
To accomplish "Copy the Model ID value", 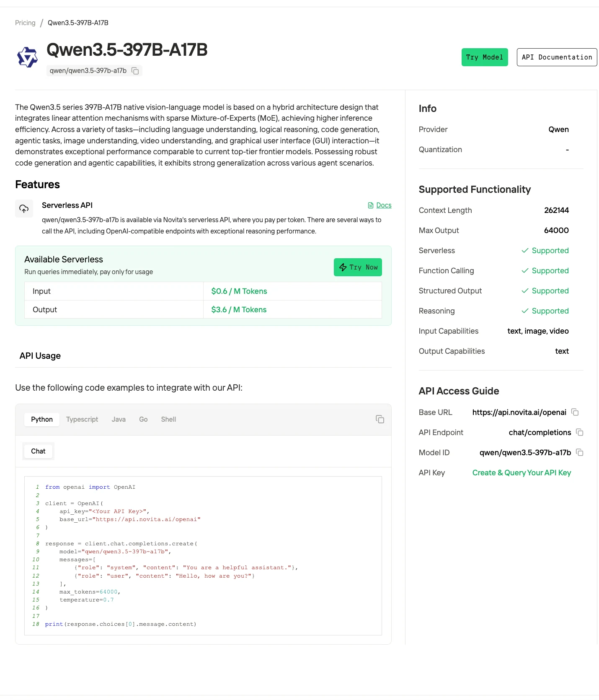I will (x=580, y=452).
